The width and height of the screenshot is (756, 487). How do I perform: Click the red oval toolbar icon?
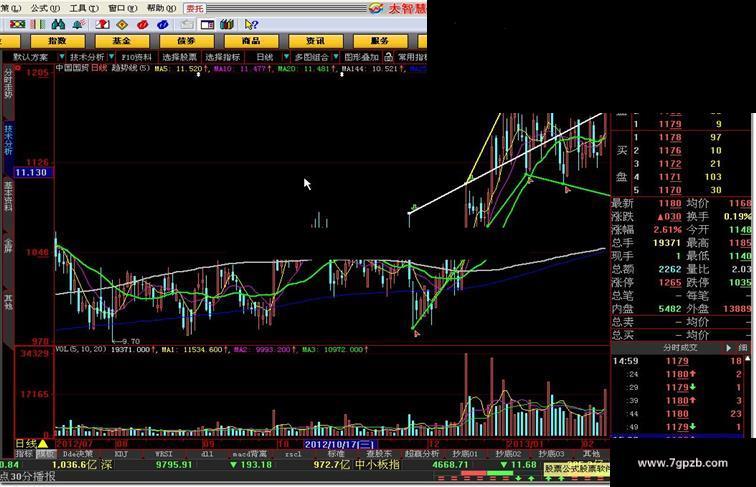[143, 24]
